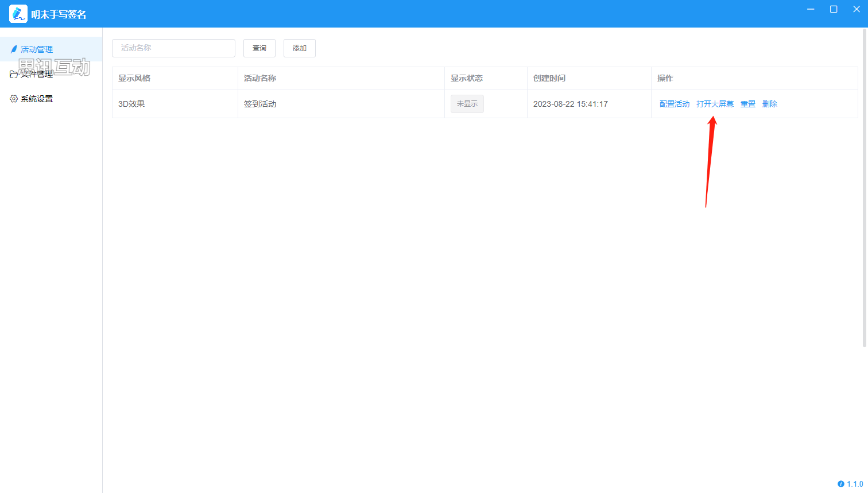Select the 签到活动 name cell
This screenshot has width=868, height=493.
pyautogui.click(x=342, y=104)
